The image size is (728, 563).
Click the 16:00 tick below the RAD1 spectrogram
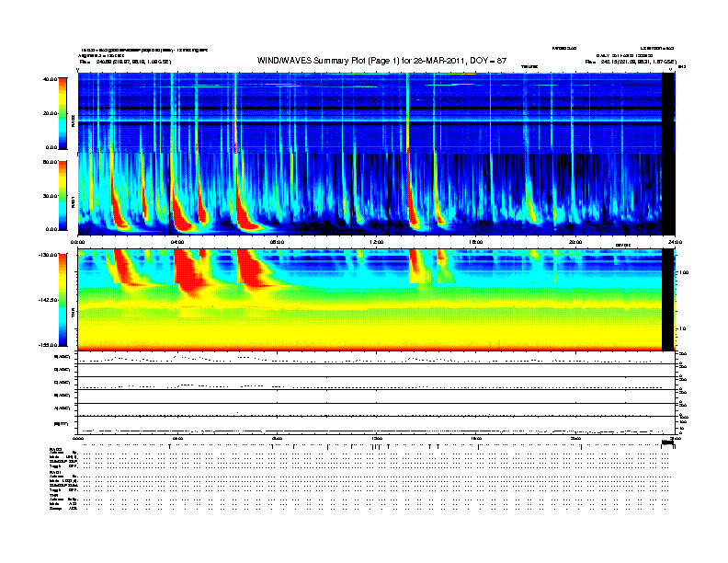pyautogui.click(x=476, y=242)
